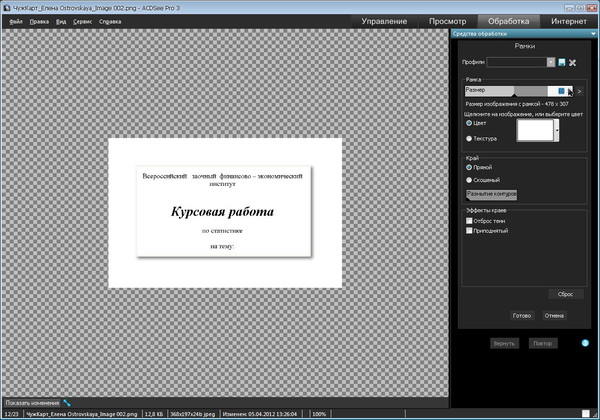Select the Текстура radio button
600x420 pixels.
coord(469,138)
